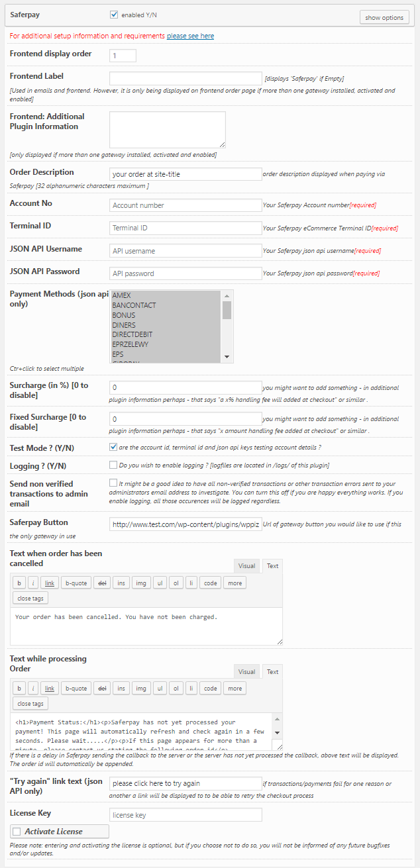Click 'li' in cancelled-order editor
The height and width of the screenshot is (868, 420).
(x=191, y=583)
